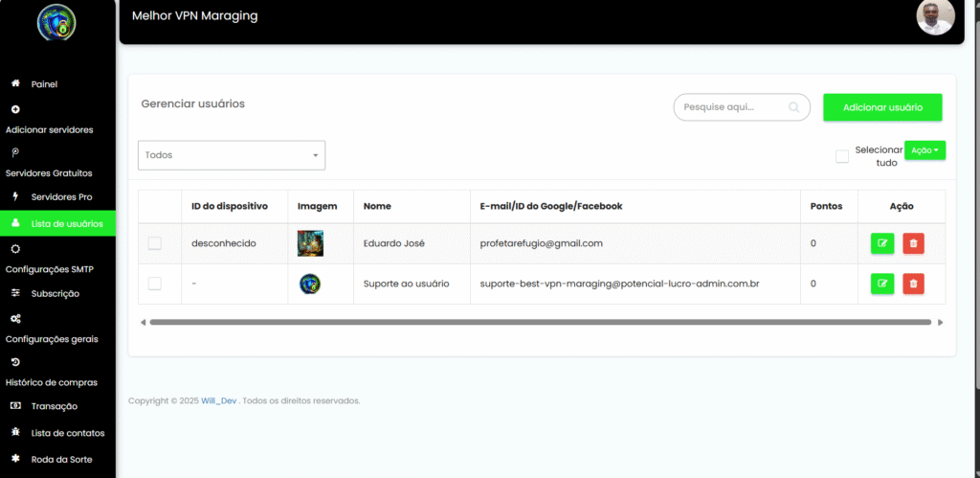Check the Selecionar tudo checkbox
Viewport: 980px width, 478px height.
tap(842, 156)
